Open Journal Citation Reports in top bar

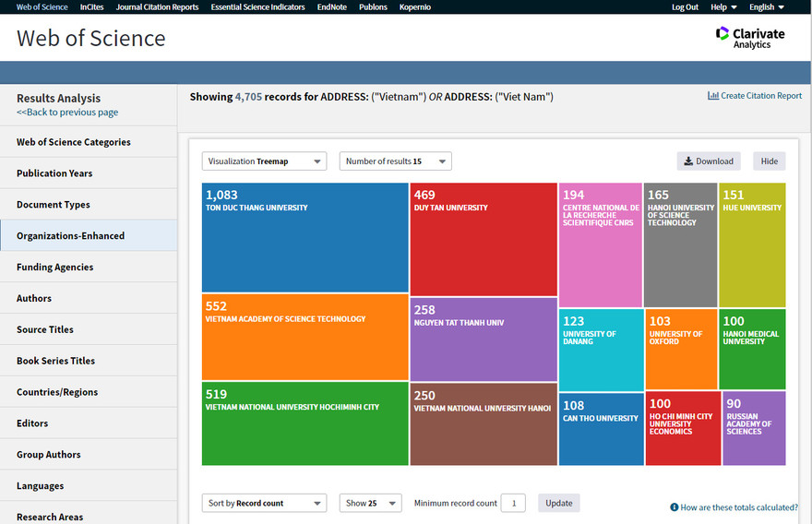tap(157, 7)
